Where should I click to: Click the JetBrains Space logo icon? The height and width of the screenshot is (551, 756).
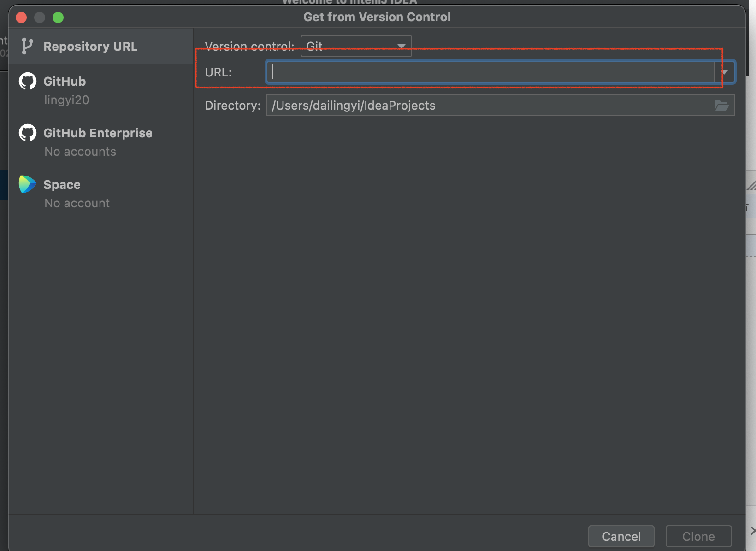[x=27, y=184]
